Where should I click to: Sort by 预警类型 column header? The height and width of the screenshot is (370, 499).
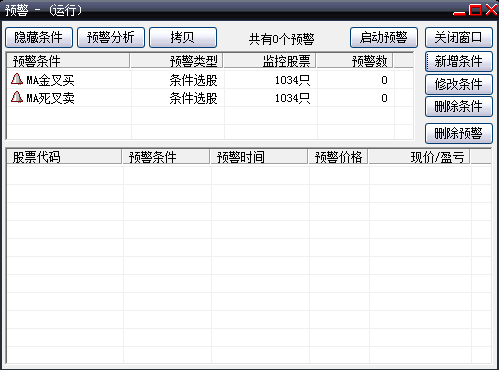177,61
